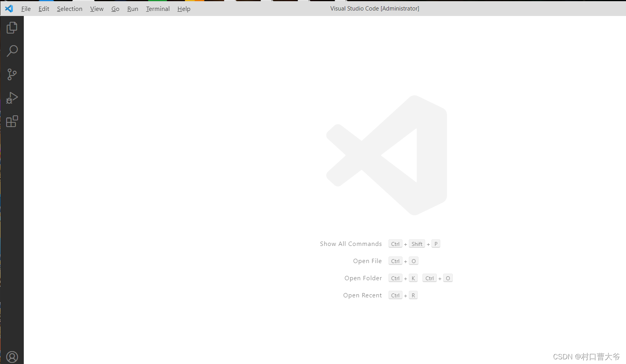Viewport: 626px width, 364px height.
Task: Click the title text Visual Studio Code [Administrator]
Action: point(375,9)
